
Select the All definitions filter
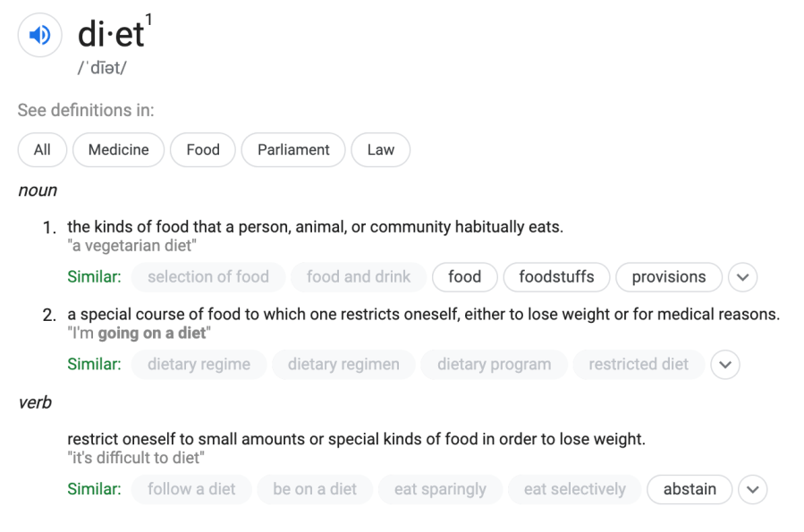click(42, 150)
